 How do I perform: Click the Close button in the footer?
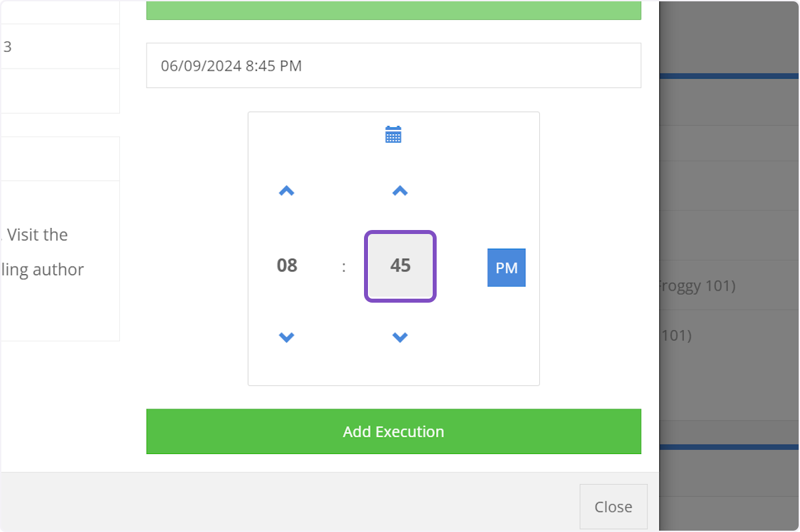click(613, 507)
